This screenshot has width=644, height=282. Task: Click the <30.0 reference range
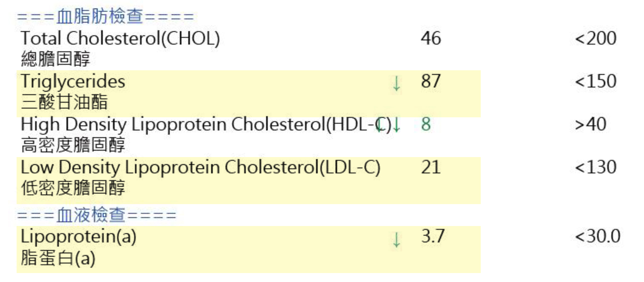[598, 236]
